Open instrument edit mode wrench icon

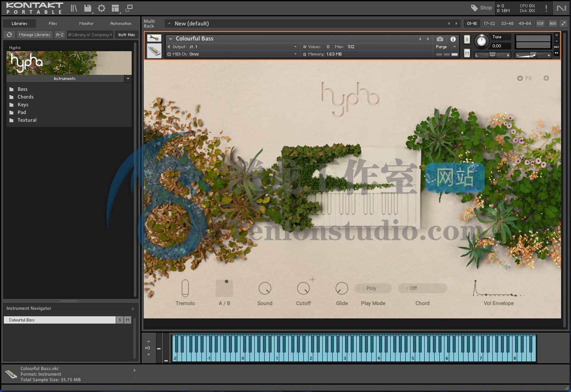click(x=154, y=38)
